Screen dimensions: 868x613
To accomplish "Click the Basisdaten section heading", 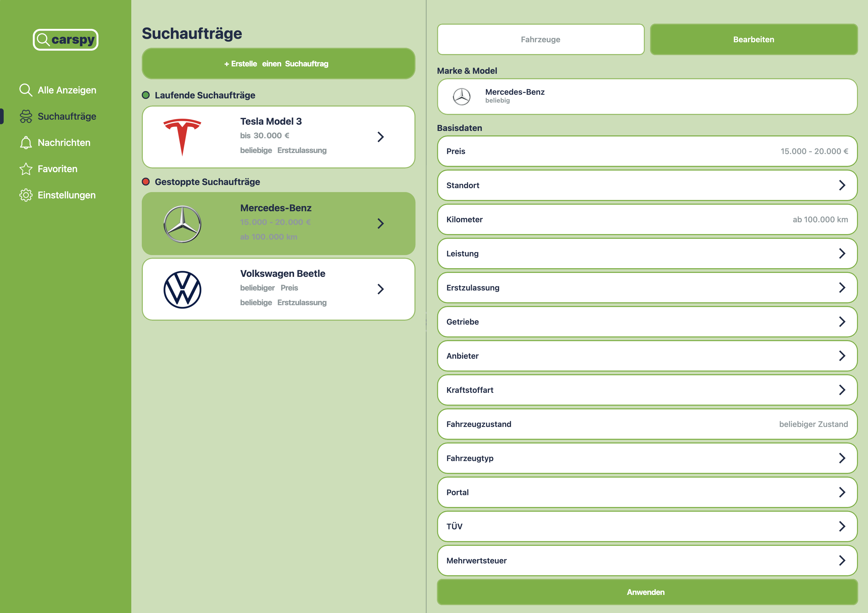I will 459,128.
